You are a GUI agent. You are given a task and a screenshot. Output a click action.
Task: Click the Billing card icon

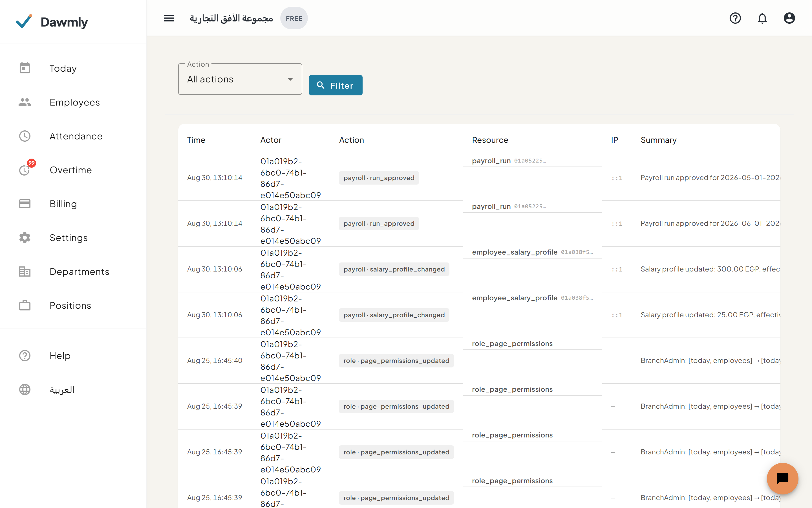tap(25, 204)
